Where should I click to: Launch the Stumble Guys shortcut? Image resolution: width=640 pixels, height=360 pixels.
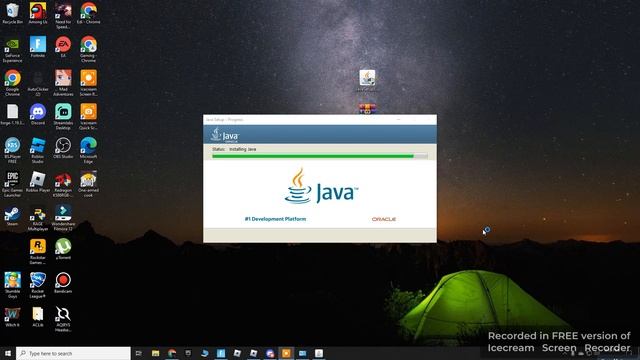12,285
